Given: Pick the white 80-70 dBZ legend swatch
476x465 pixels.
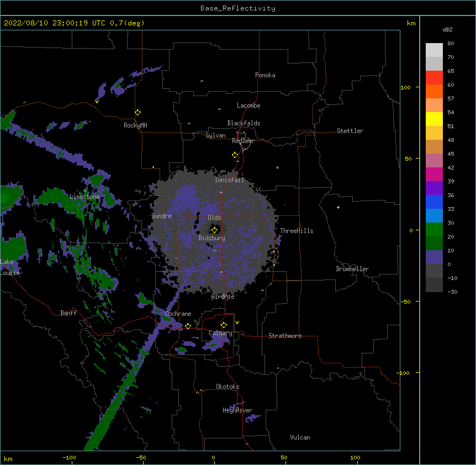Looking at the screenshot, I should pyautogui.click(x=434, y=50).
